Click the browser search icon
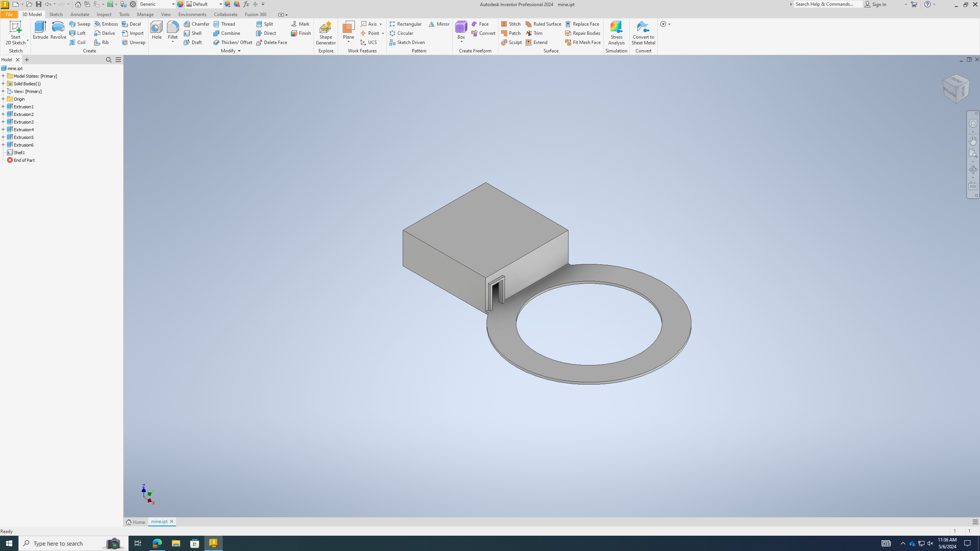 pos(109,60)
